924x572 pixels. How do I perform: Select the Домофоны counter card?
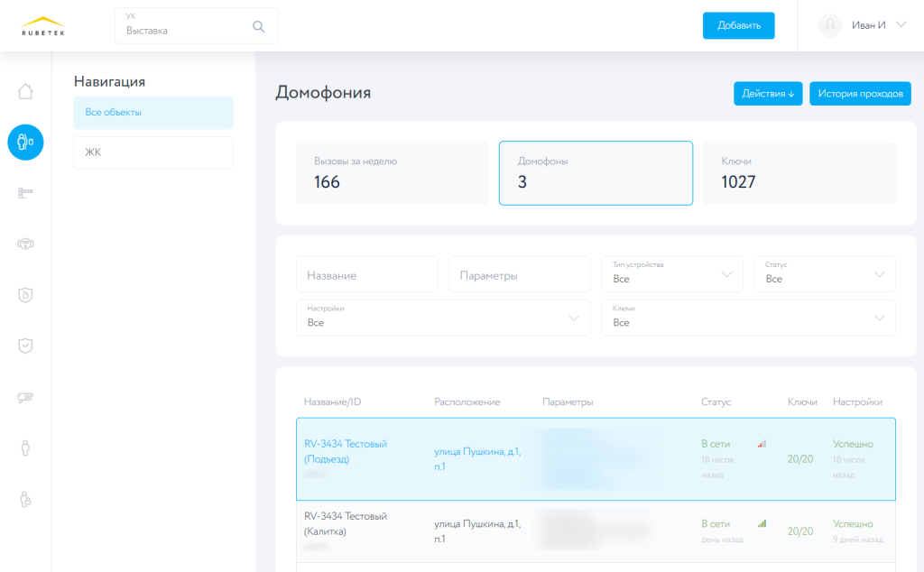tap(596, 172)
